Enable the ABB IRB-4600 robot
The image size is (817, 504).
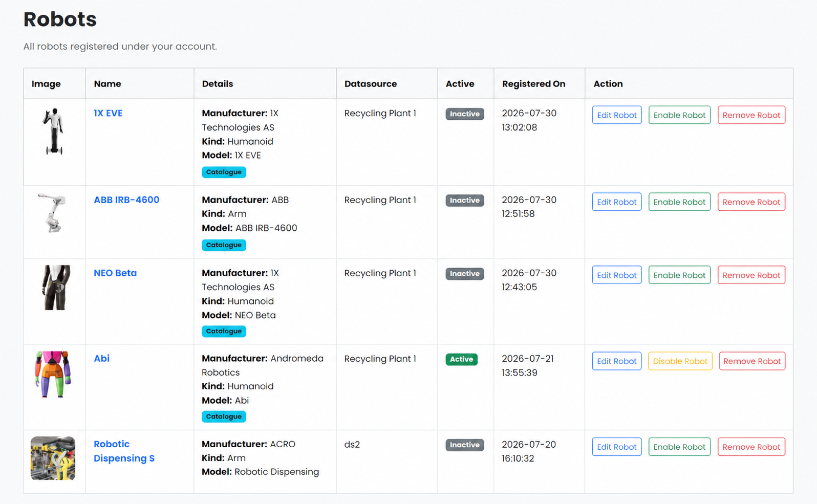click(x=679, y=202)
